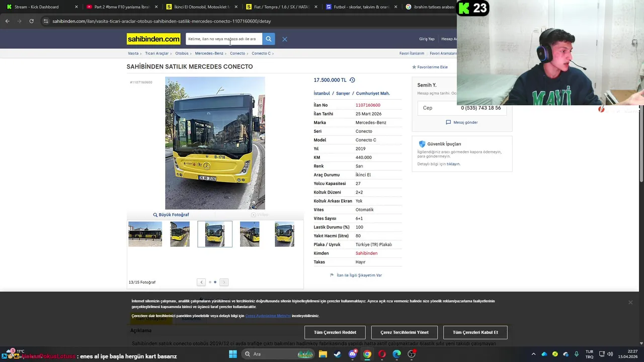This screenshot has height=362, width=644.
Task: Reload the page with the refresh icon
Action: 31,21
